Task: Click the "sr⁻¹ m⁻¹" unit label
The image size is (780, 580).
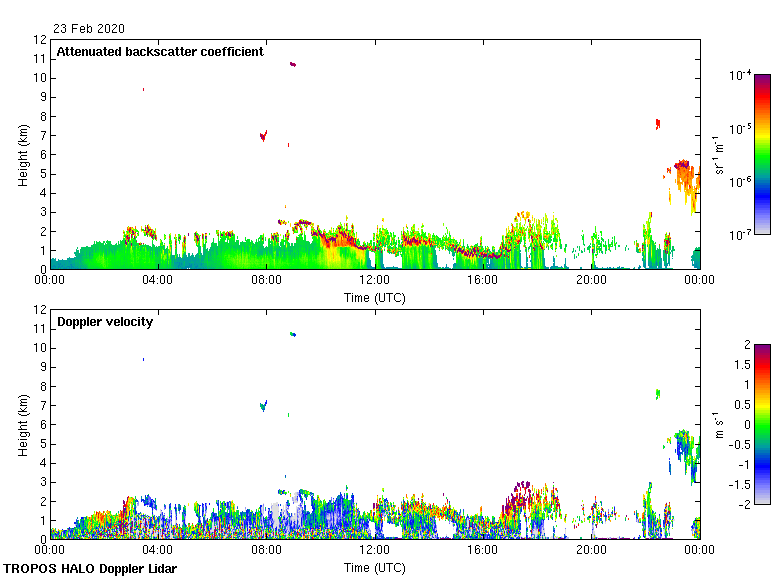Action: [718, 154]
